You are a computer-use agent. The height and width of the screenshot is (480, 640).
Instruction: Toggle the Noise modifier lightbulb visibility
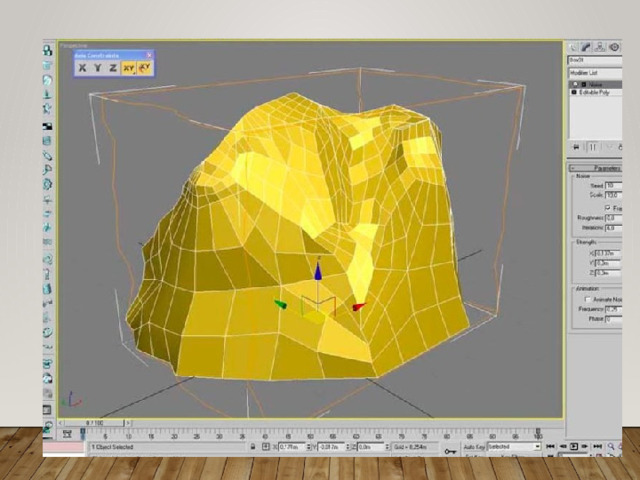pyautogui.click(x=575, y=84)
